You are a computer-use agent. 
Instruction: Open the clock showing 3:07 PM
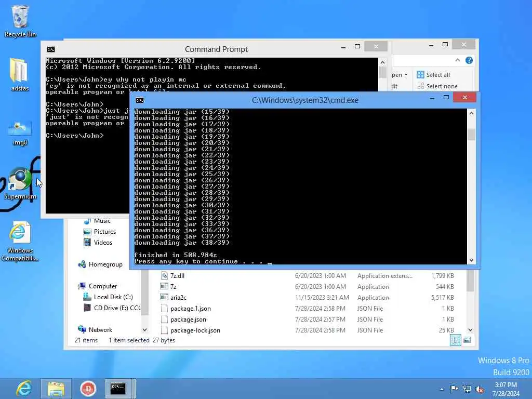(x=506, y=389)
